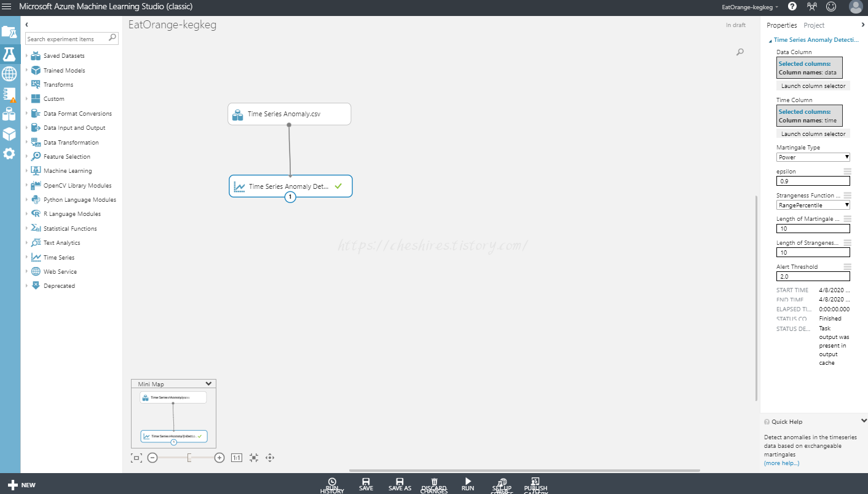Expand Time Series category

pos(27,258)
